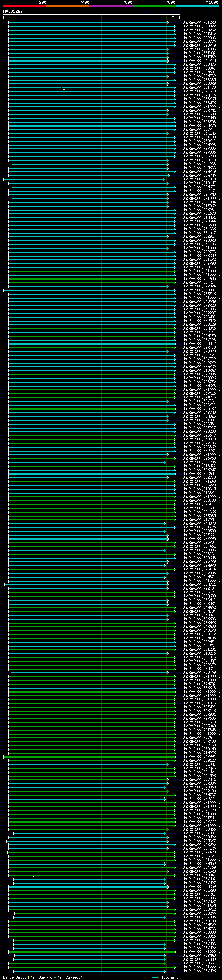The height and width of the screenshot is (980, 222).
Task: Select hit UniRef100_C5XYN1
Action: (199, 110)
